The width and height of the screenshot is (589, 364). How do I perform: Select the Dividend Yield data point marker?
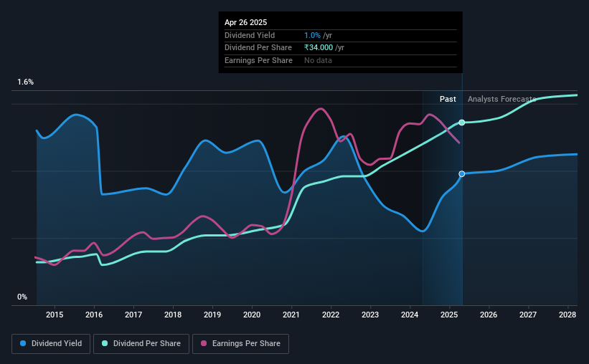[462, 173]
